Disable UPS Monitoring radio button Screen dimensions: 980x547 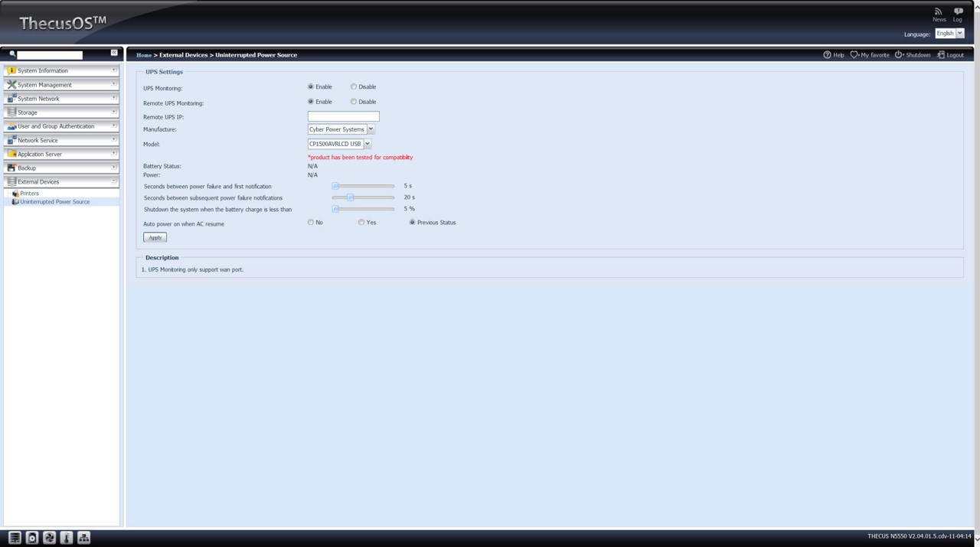tap(354, 86)
